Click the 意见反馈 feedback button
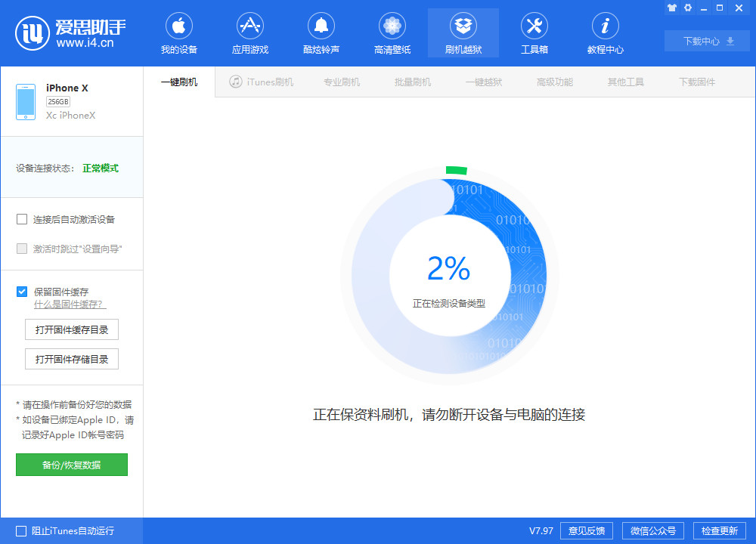This screenshot has width=756, height=544. (x=586, y=530)
